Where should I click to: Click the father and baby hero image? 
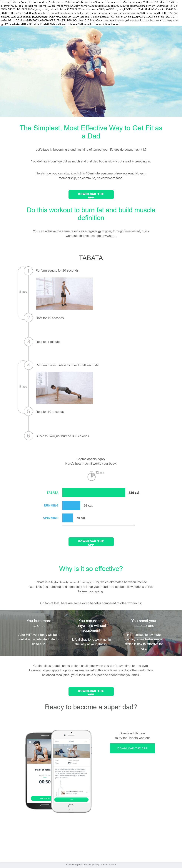pos(91,71)
